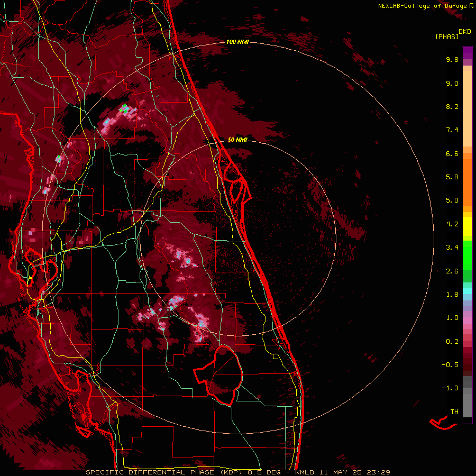Click the 1.8 value on the color scale

click(452, 295)
